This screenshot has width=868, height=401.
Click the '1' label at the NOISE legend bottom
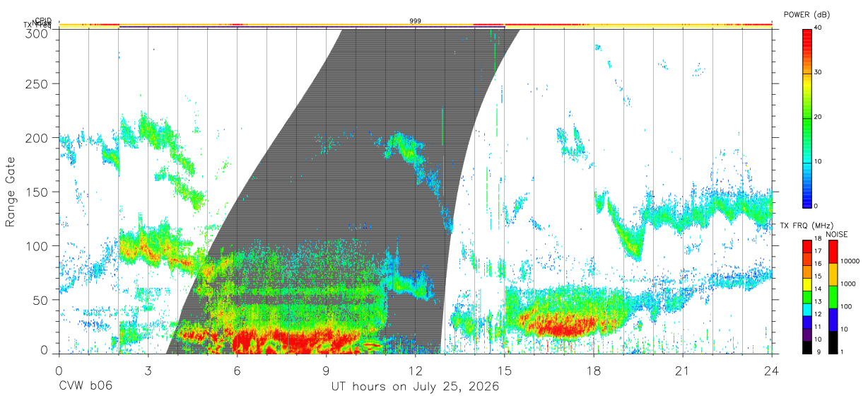click(842, 351)
